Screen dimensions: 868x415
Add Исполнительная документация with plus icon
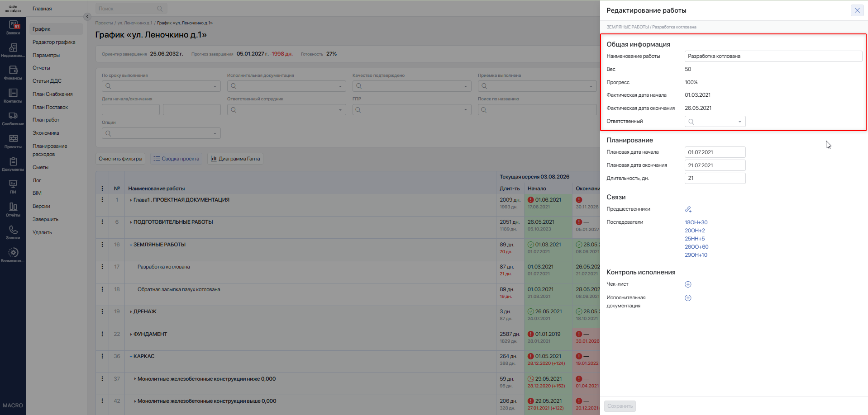(x=688, y=298)
